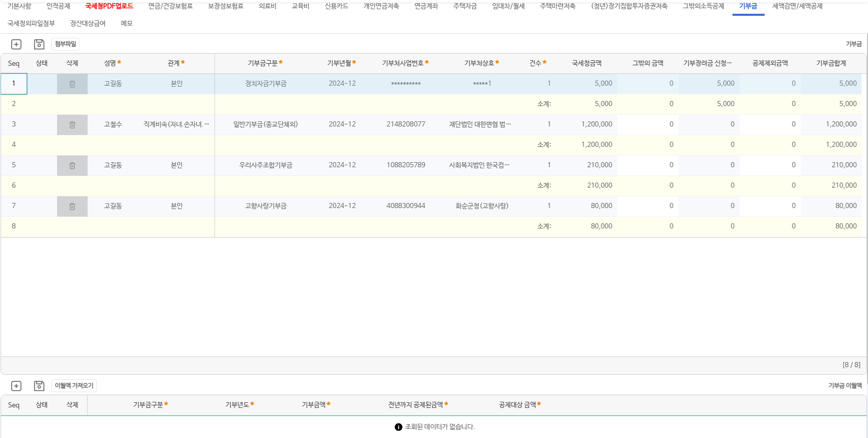The width and height of the screenshot is (868, 438).
Task: Open the 신용카드 tab
Action: (x=337, y=6)
